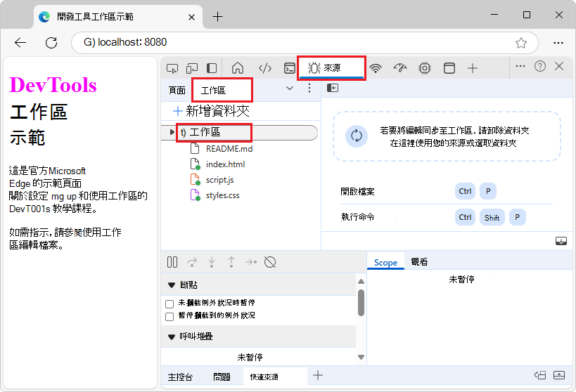Close the DevTools panel with X
This screenshot has height=392, width=576.
559,66
